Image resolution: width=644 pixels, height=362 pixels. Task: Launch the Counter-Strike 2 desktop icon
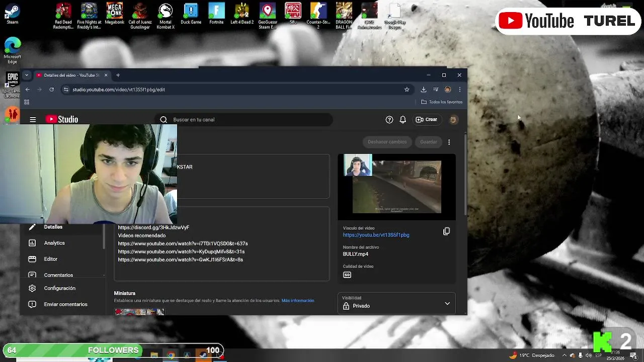coord(318,16)
